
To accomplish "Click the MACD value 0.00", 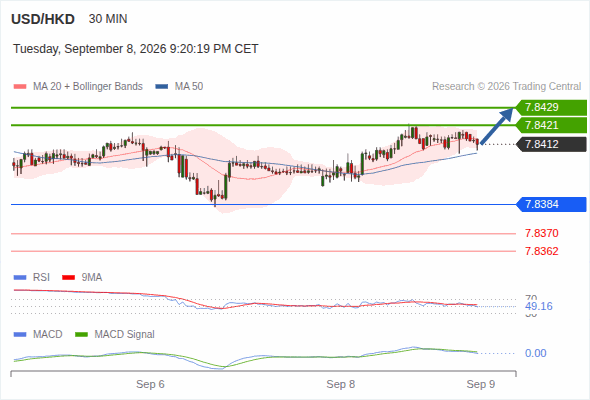I will click(x=535, y=353).
